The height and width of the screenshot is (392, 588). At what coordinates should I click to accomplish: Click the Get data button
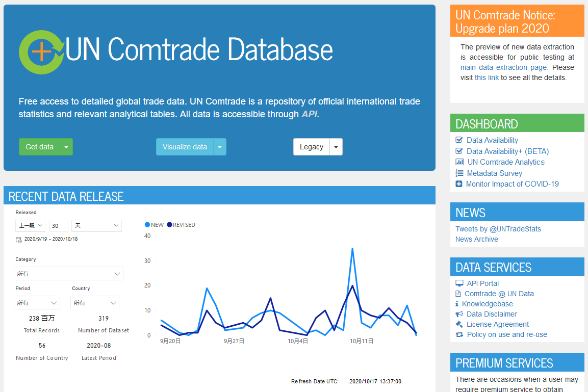[39, 147]
